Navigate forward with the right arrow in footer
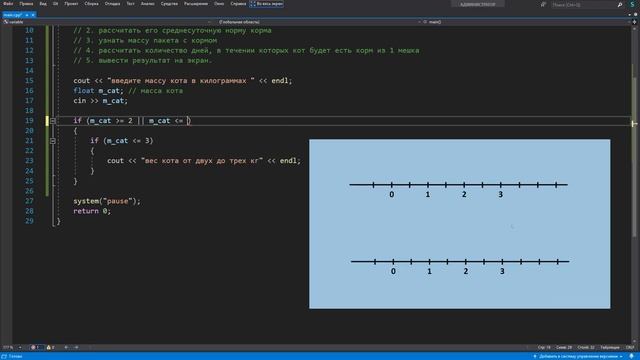 [76, 347]
